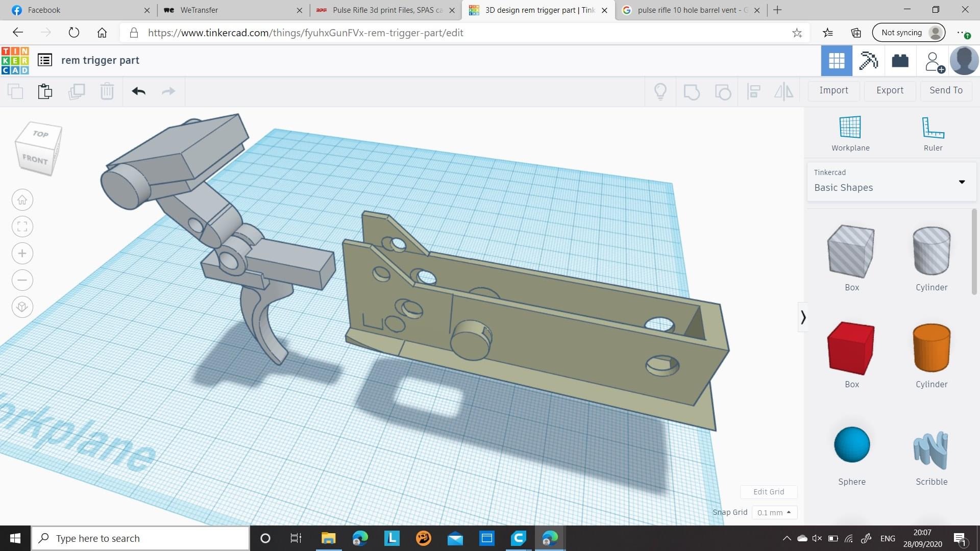Switch to 3D design grid view
The height and width of the screenshot is (551, 980).
(x=837, y=61)
